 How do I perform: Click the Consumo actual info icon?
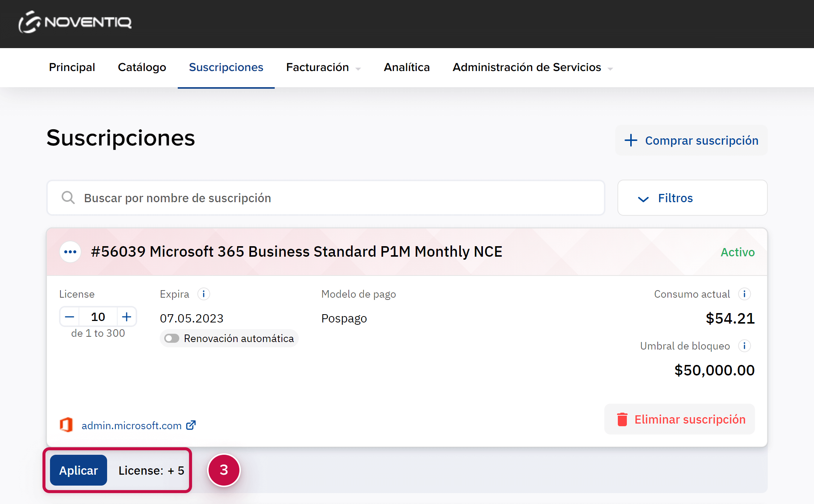(x=744, y=294)
